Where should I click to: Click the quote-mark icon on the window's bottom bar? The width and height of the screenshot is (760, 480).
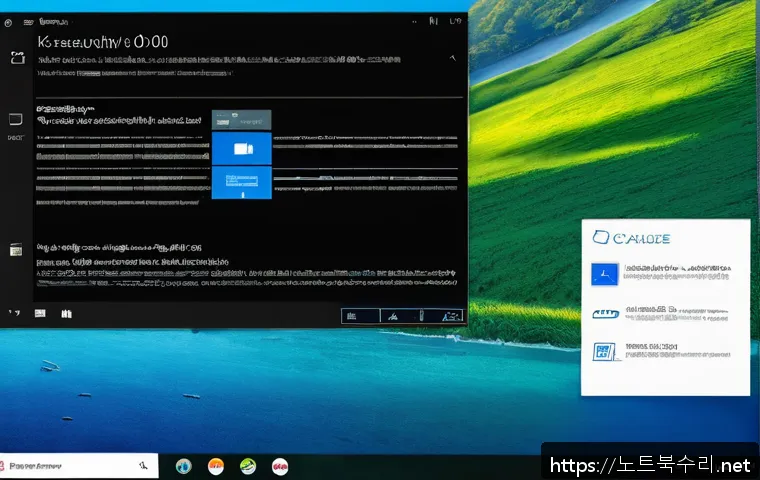point(14,313)
